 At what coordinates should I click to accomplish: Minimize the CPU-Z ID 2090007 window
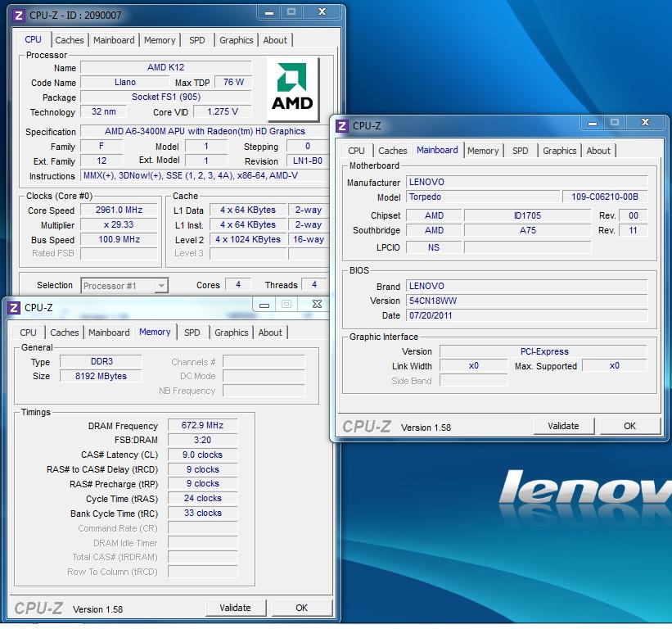269,12
